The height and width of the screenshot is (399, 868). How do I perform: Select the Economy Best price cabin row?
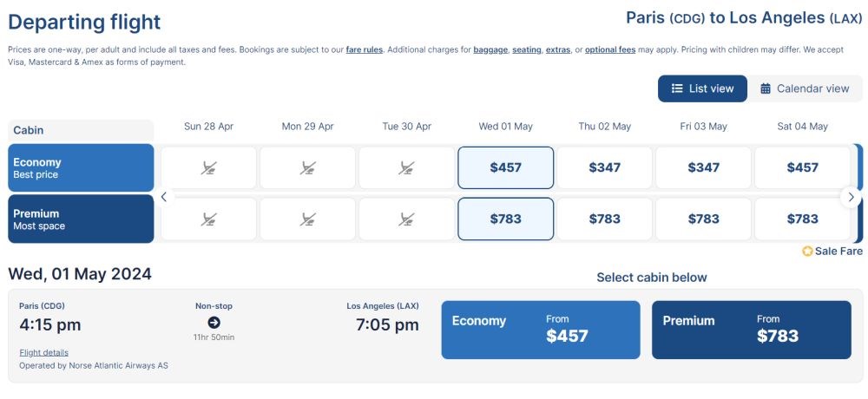click(81, 167)
